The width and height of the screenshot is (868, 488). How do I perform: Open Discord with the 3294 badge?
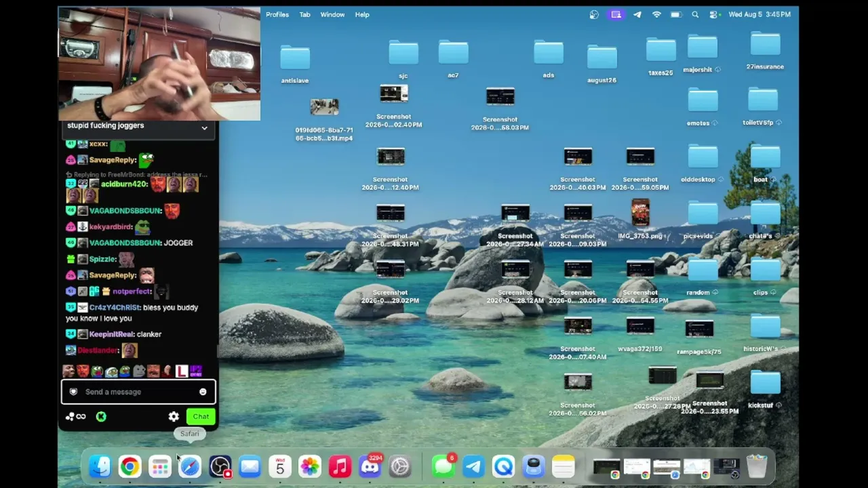(370, 466)
